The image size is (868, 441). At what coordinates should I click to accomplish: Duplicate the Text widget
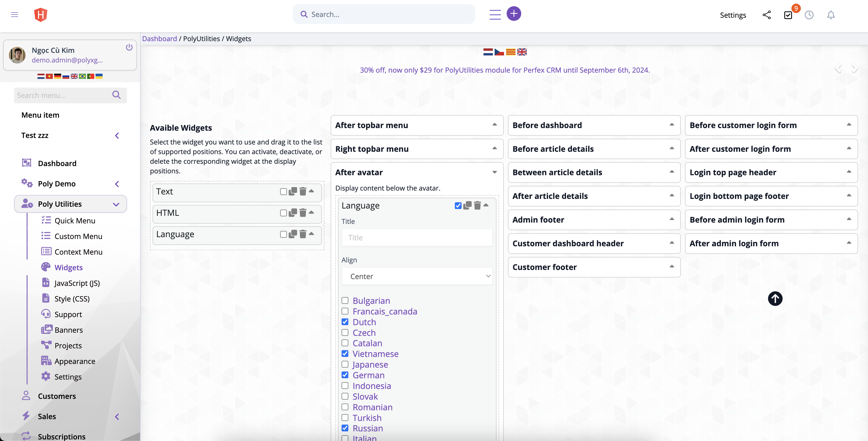tap(293, 191)
